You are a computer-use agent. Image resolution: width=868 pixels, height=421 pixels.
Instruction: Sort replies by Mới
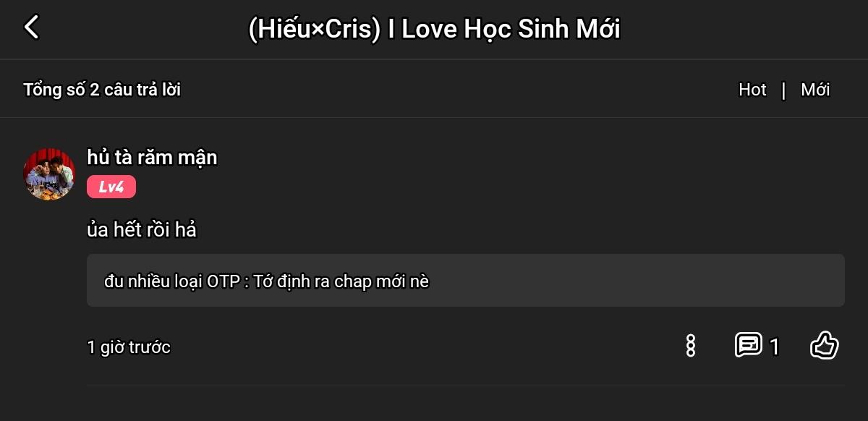click(815, 90)
